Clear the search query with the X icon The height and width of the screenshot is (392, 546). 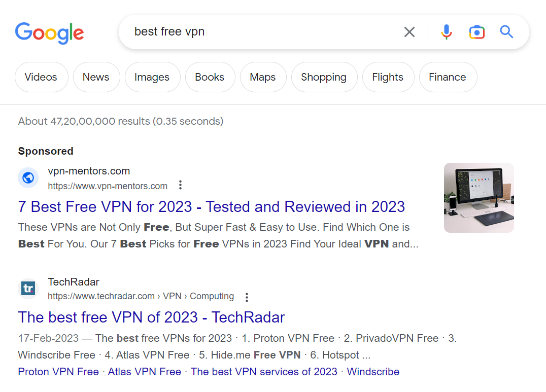409,32
